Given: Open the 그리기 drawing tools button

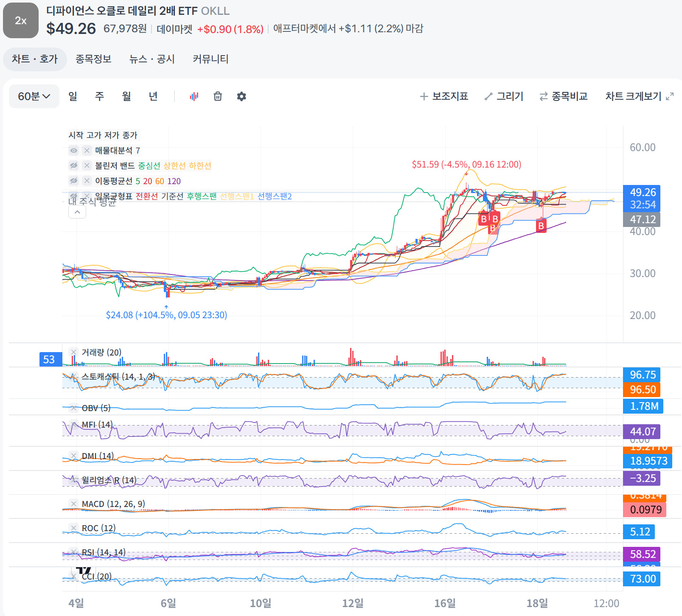Looking at the screenshot, I should point(504,96).
